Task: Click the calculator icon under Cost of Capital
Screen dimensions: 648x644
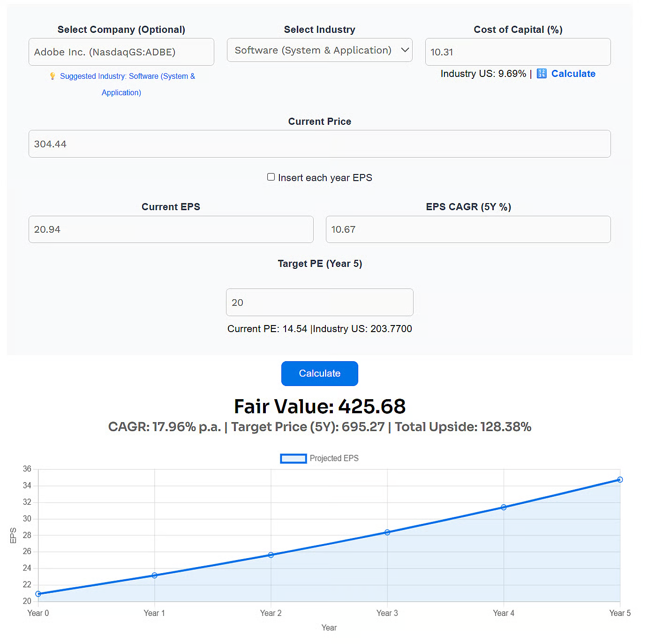Action: (x=541, y=74)
